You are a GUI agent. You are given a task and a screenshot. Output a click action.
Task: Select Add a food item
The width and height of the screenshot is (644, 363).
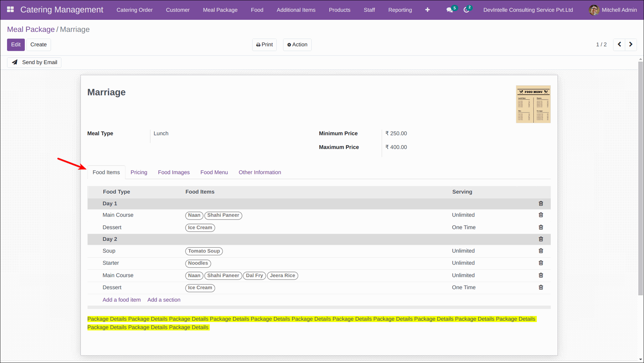point(121,300)
